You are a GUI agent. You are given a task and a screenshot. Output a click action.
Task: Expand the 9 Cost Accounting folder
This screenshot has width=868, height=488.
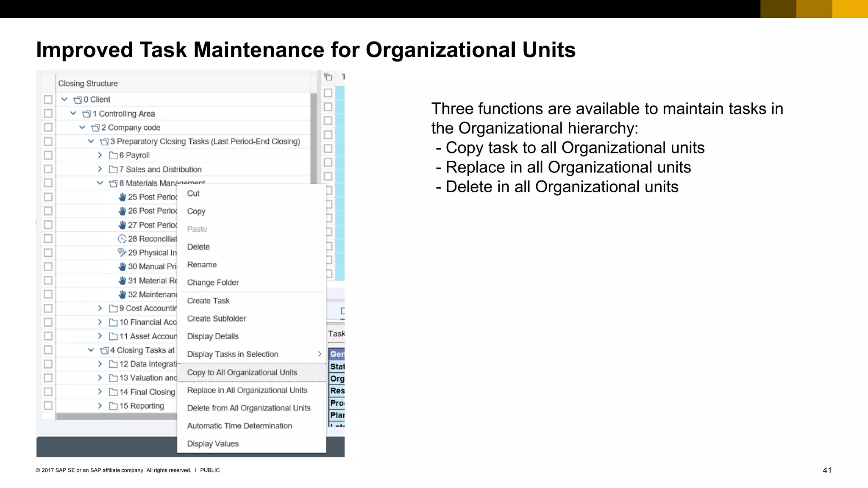coord(100,308)
